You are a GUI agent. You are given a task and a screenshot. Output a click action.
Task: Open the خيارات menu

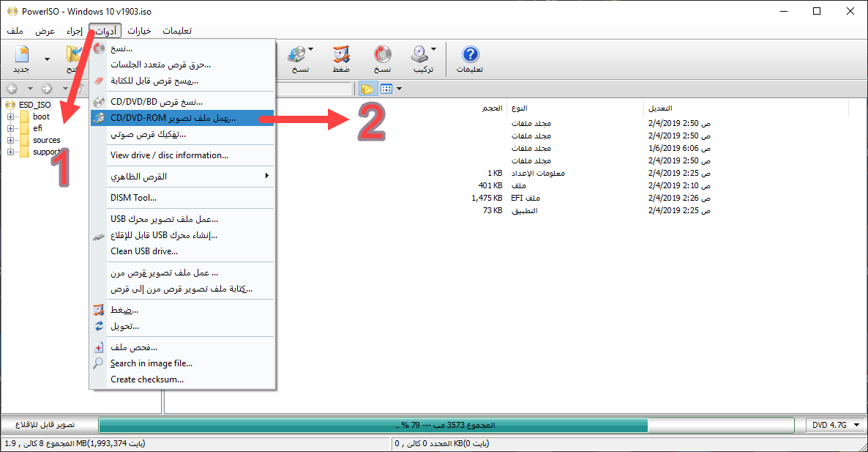point(139,31)
